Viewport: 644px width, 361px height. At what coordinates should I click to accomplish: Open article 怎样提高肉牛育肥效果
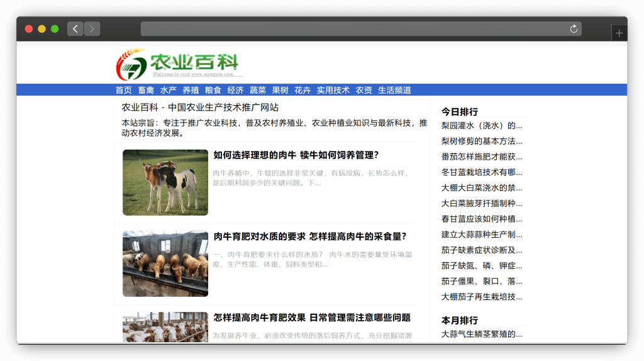pyautogui.click(x=311, y=318)
